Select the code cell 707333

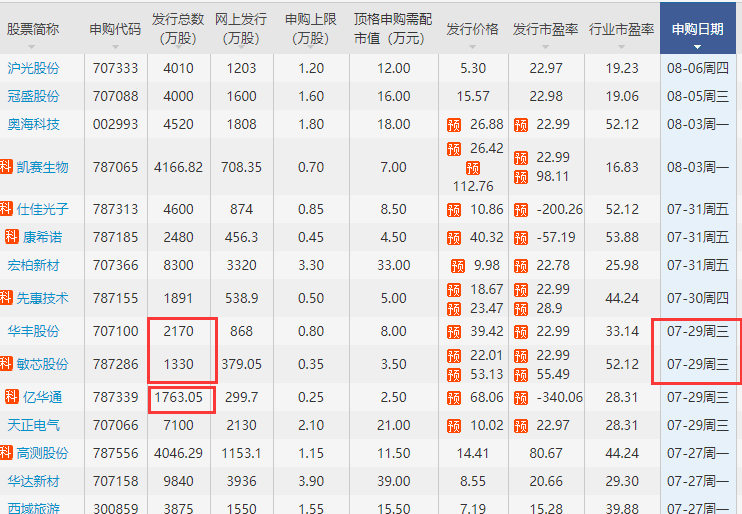coord(115,68)
